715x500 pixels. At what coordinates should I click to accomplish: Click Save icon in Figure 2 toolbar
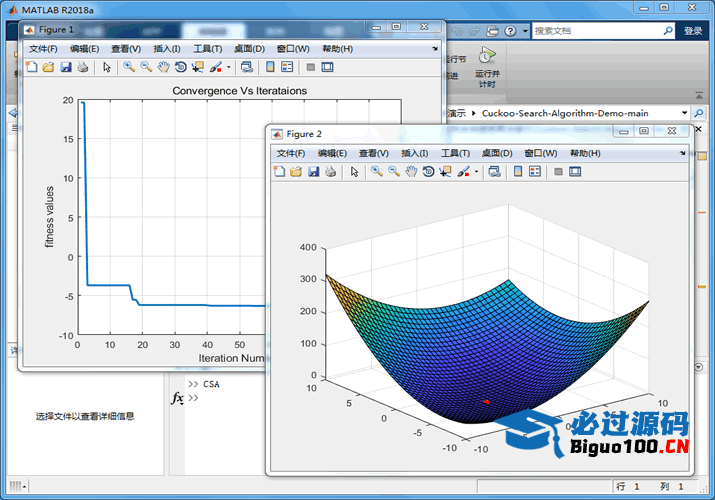tap(314, 171)
